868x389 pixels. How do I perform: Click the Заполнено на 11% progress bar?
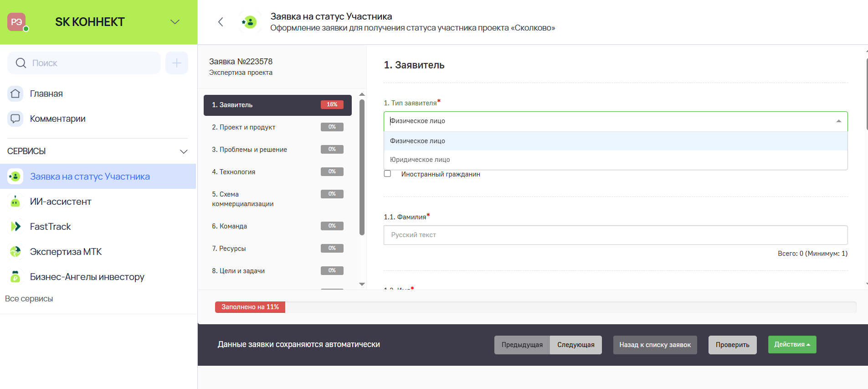coord(250,307)
